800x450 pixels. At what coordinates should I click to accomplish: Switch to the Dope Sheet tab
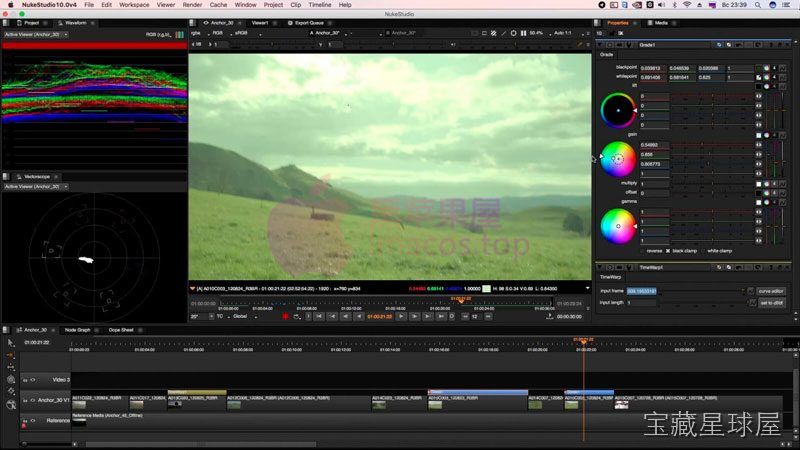(121, 330)
